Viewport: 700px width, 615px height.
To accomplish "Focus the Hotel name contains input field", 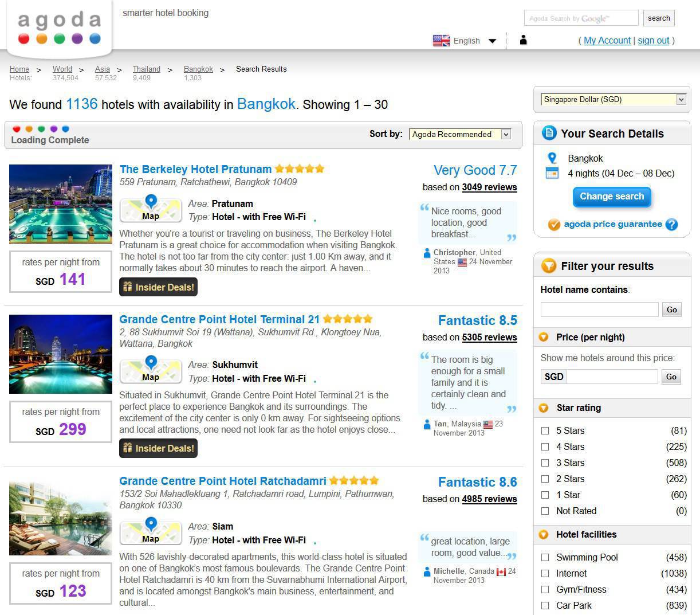I will pos(600,310).
